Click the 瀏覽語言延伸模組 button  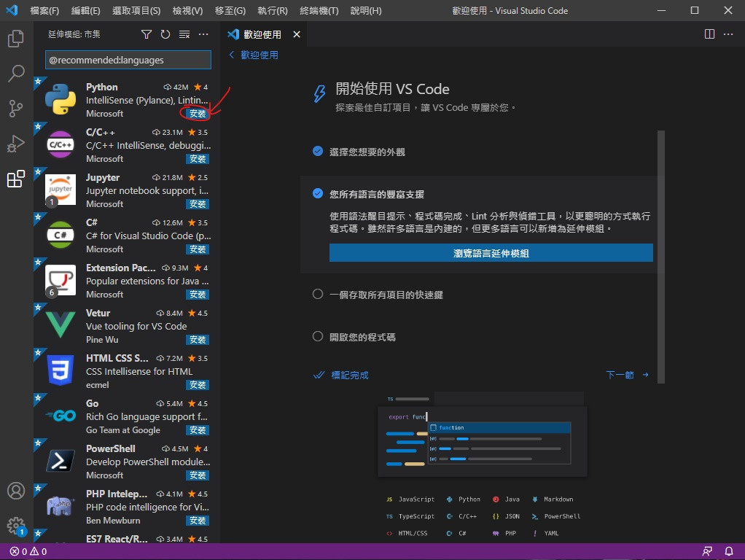[x=491, y=253]
